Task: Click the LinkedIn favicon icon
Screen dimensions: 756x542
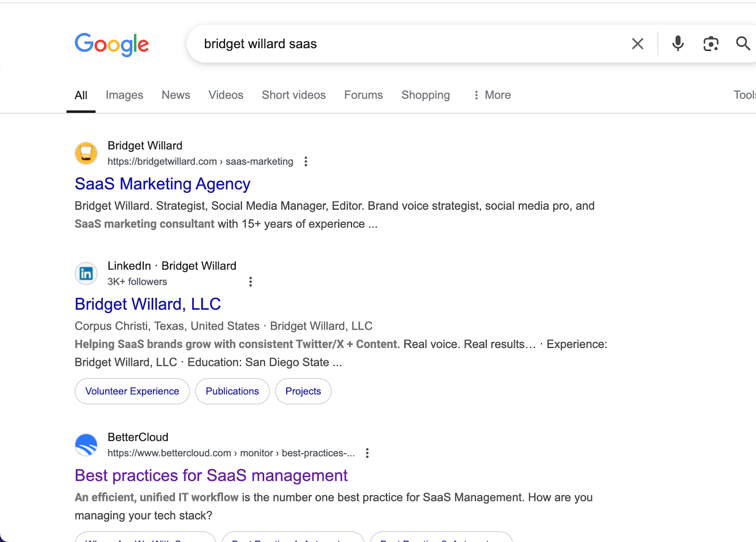Action: 86,273
